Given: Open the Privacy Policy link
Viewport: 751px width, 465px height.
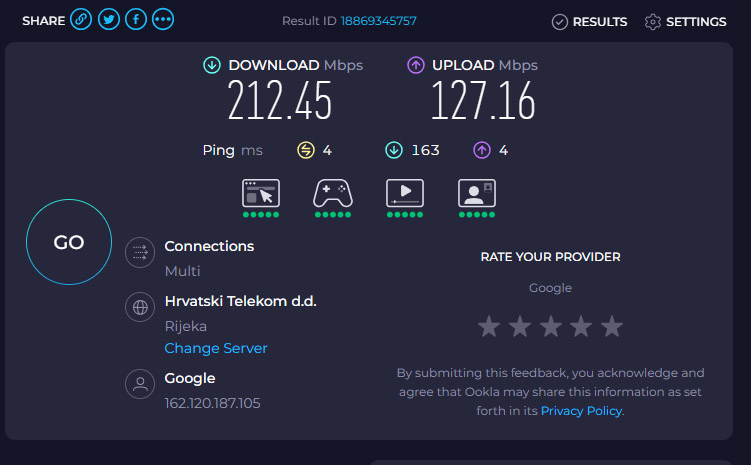Looking at the screenshot, I should [581, 411].
